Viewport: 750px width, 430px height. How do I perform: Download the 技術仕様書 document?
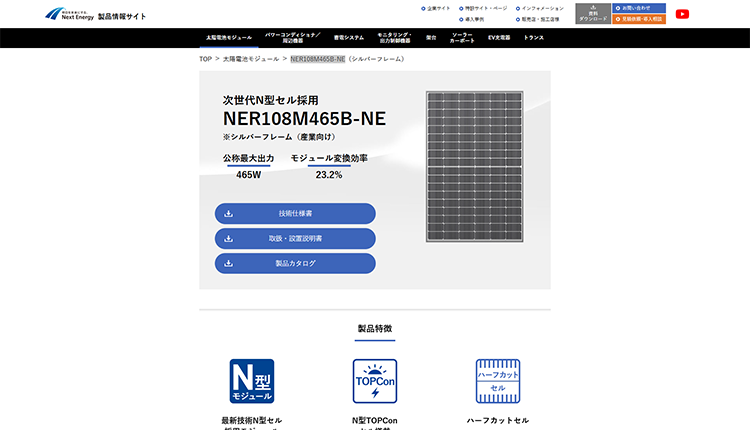point(295,213)
